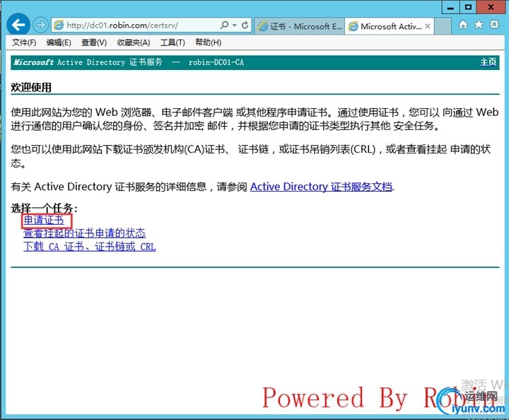The image size is (509, 420).
Task: Open the 帮助(H) menu
Action: pyautogui.click(x=208, y=42)
